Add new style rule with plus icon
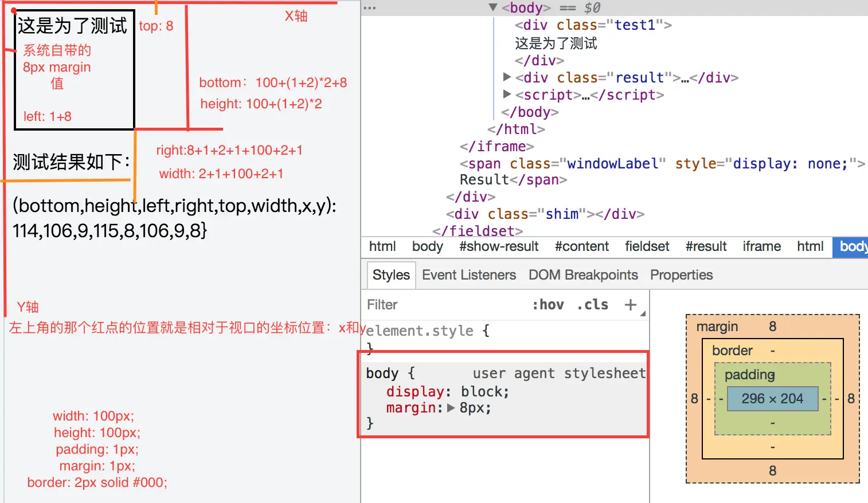 (630, 304)
